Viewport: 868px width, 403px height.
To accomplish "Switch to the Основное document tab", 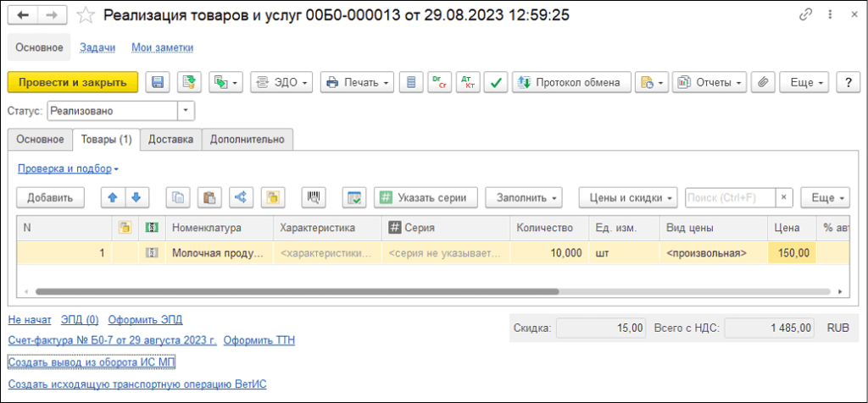I will click(x=40, y=140).
